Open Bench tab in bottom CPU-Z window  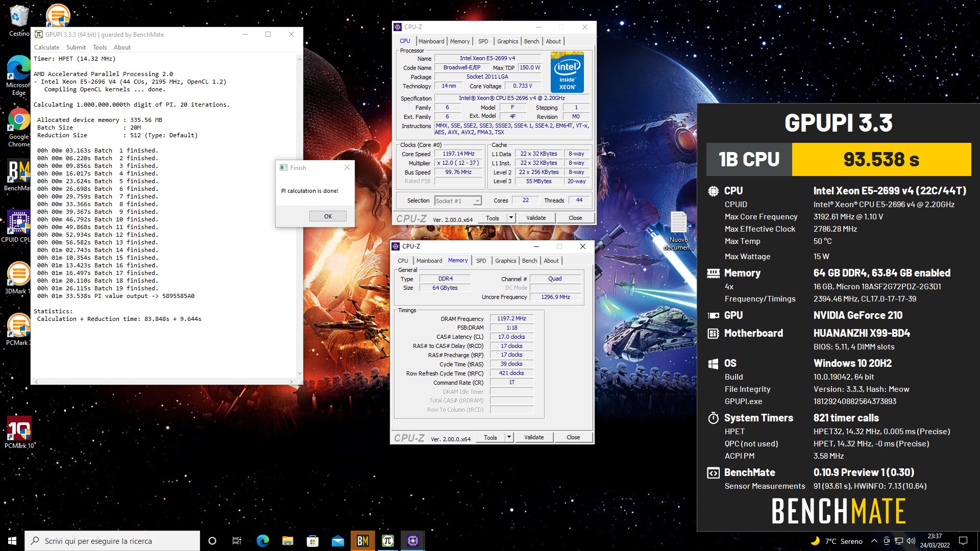(x=529, y=261)
